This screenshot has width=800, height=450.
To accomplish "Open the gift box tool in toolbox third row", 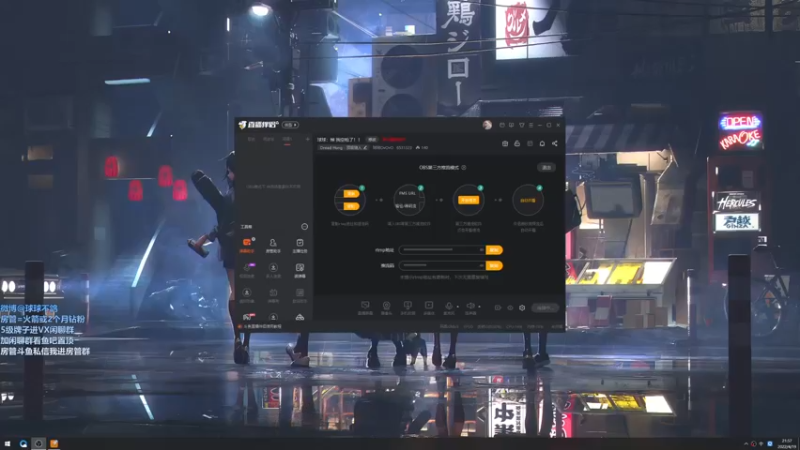I will [273, 294].
